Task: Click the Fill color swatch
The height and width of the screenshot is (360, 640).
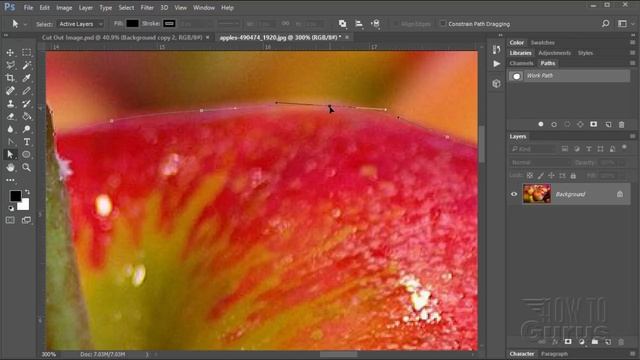Action: tap(132, 24)
